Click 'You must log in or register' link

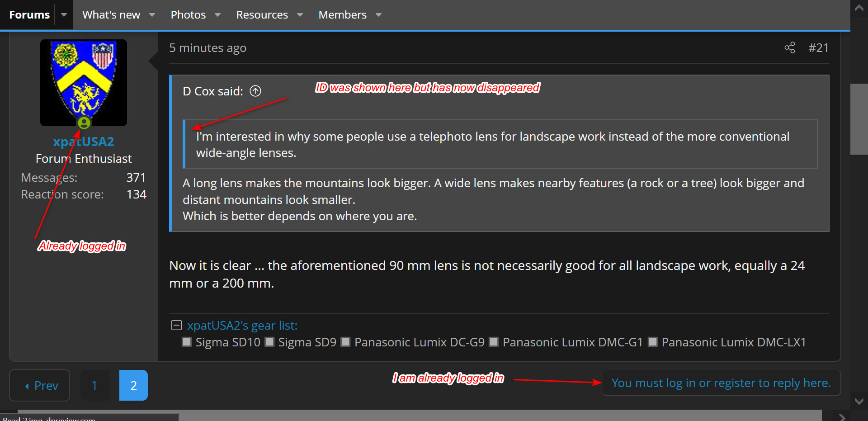(721, 383)
